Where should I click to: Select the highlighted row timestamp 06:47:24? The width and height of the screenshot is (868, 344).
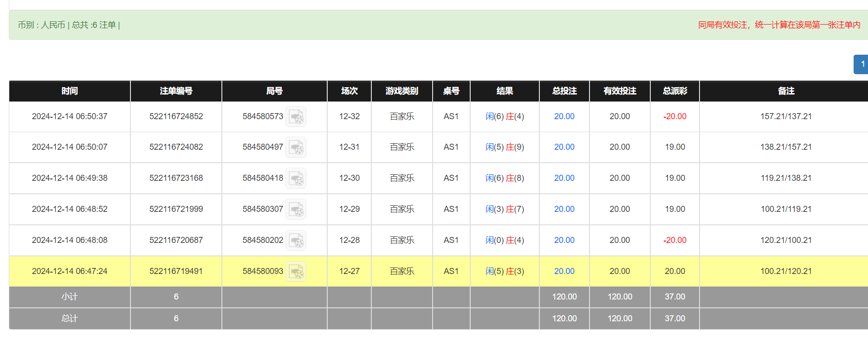(70, 271)
